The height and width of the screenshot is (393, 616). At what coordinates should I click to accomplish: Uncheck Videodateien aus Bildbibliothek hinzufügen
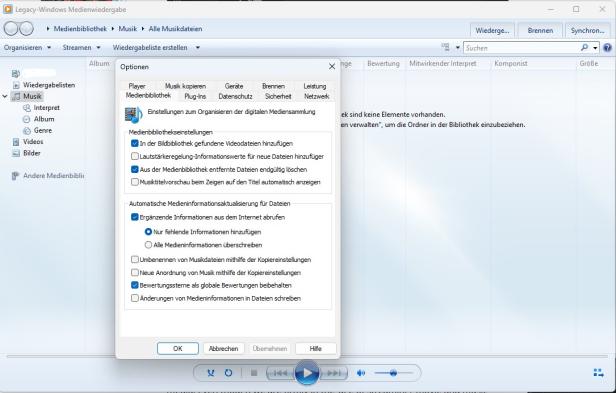135,143
